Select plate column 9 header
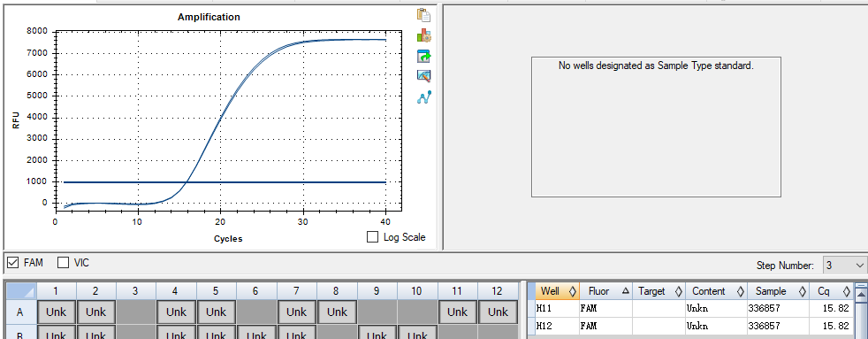 point(377,291)
